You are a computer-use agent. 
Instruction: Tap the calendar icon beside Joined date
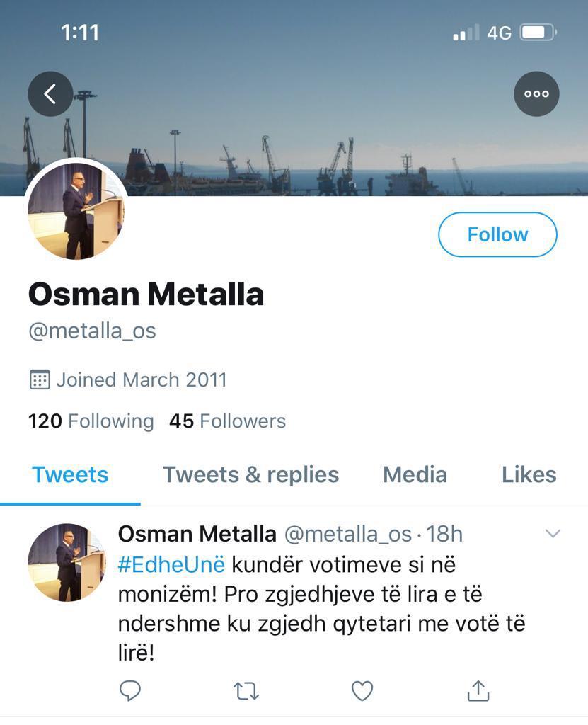(39, 380)
